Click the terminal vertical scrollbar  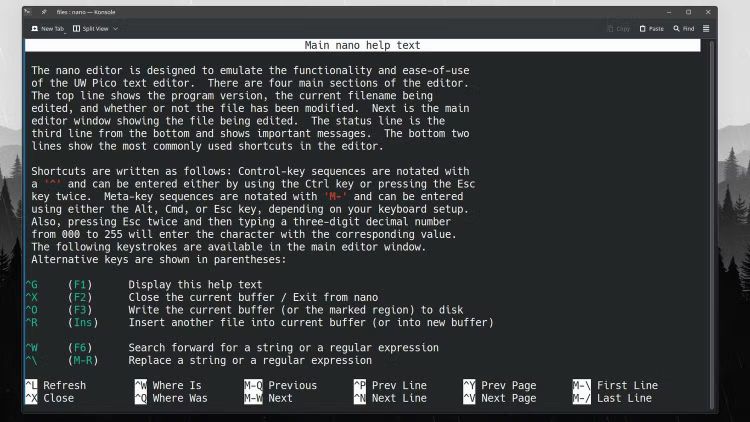tap(712, 224)
